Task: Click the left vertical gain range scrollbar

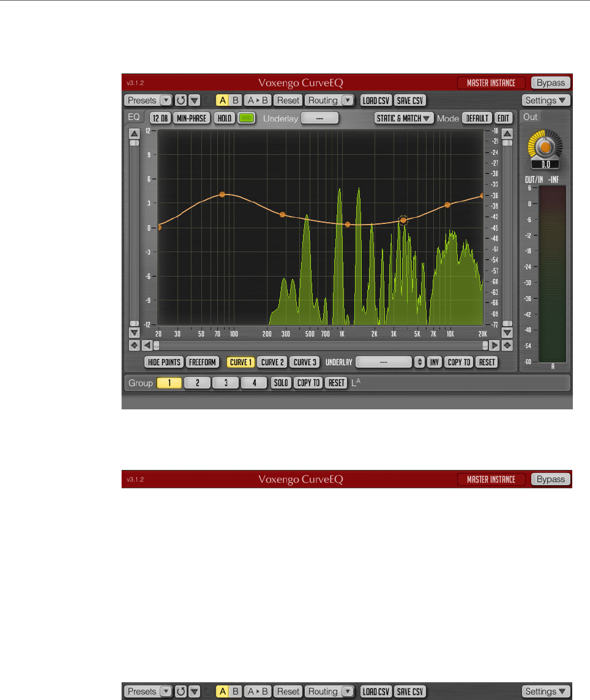Action: point(134,233)
